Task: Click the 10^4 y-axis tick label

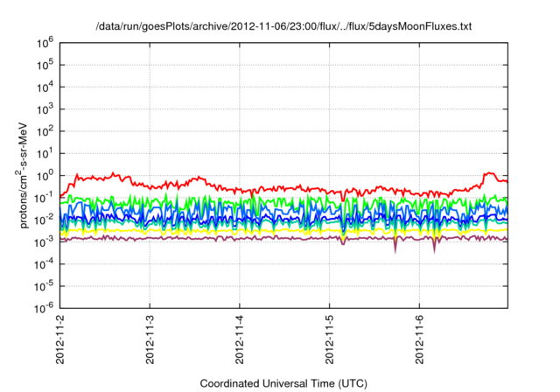Action: tap(45, 87)
